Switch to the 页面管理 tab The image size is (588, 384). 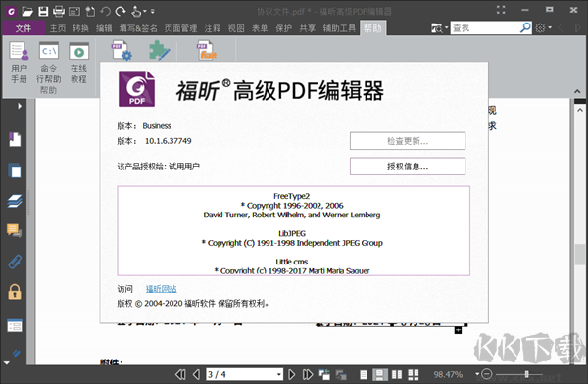click(x=180, y=28)
